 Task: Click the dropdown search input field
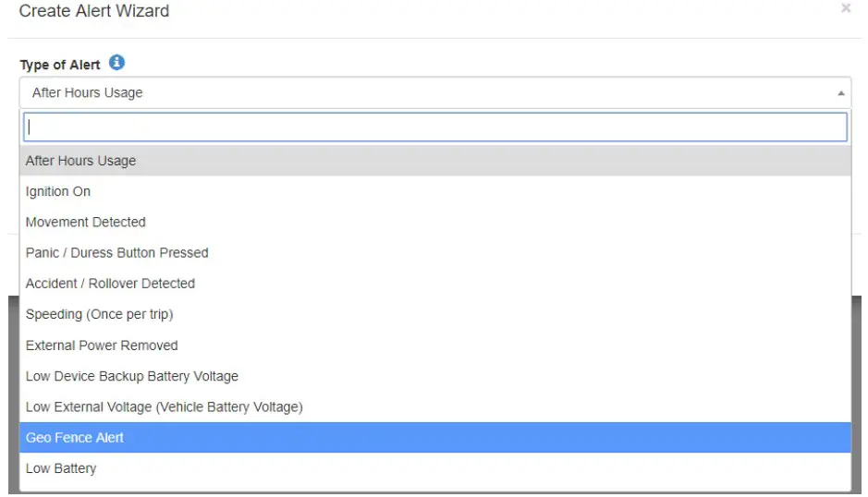(434, 127)
